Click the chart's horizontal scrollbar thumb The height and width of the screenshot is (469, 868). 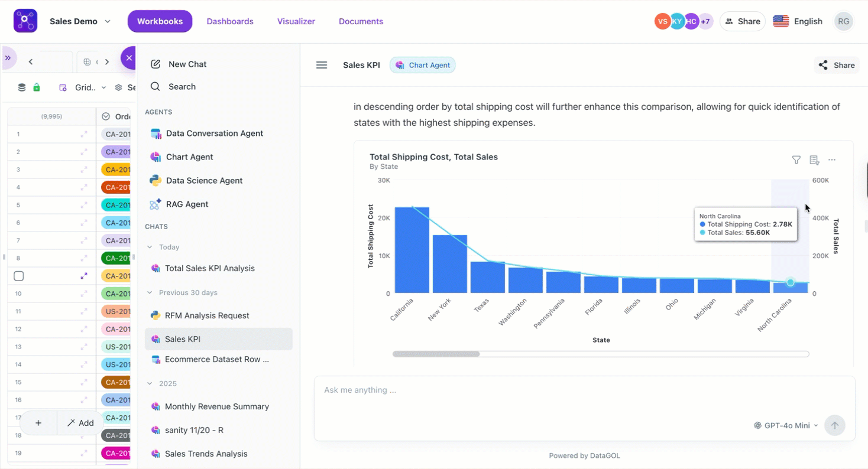click(436, 354)
